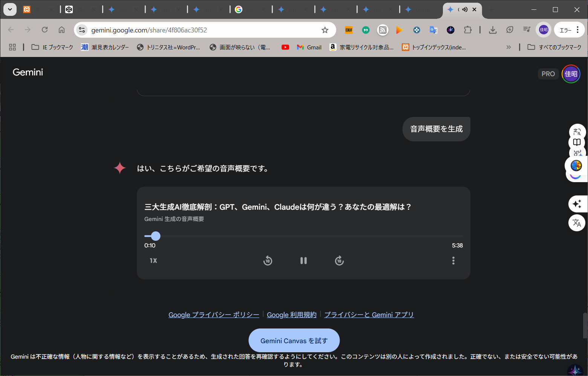Open the Google プライバシー ポリシー link
Screen dimensions: 588x376
(x=214, y=315)
